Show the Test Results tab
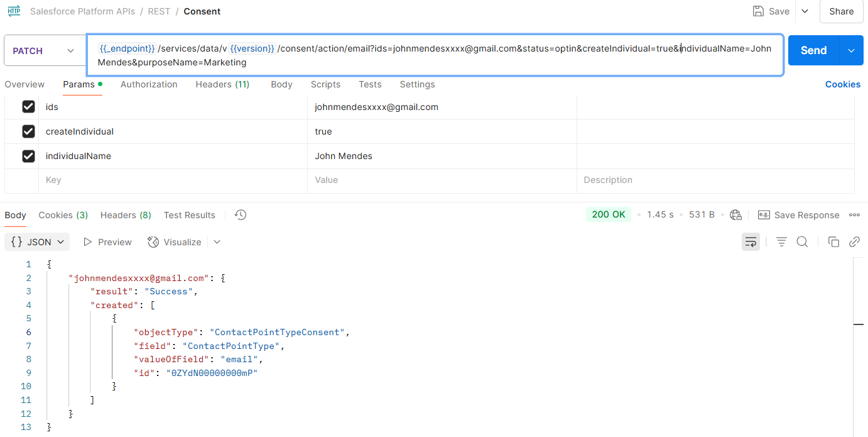868x437 pixels. pos(189,215)
